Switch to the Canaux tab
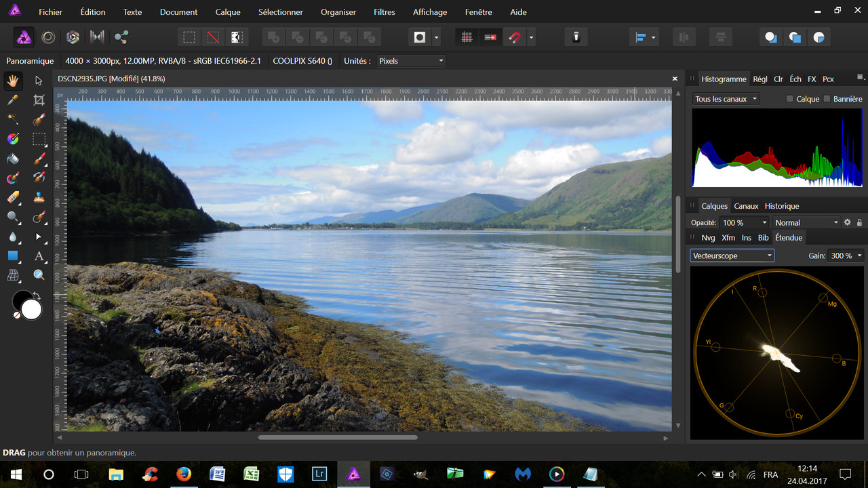This screenshot has height=488, width=868. (x=746, y=206)
